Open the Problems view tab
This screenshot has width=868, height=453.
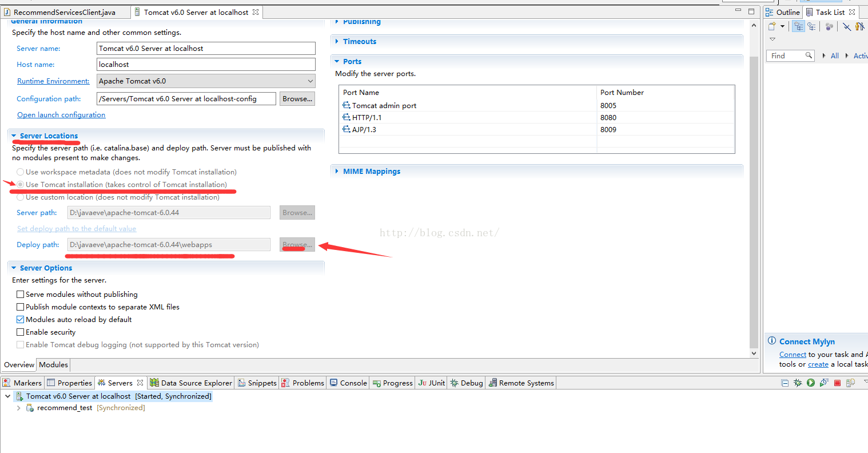303,383
